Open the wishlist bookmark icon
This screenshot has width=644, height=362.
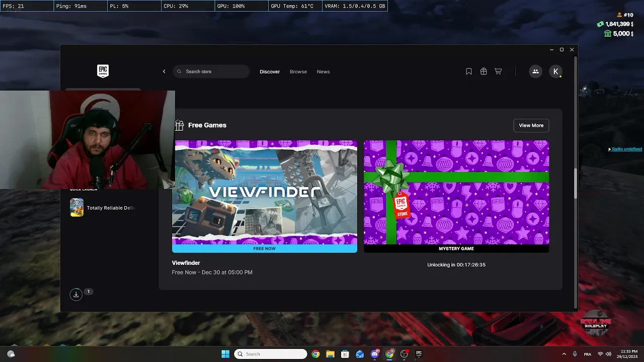click(469, 71)
